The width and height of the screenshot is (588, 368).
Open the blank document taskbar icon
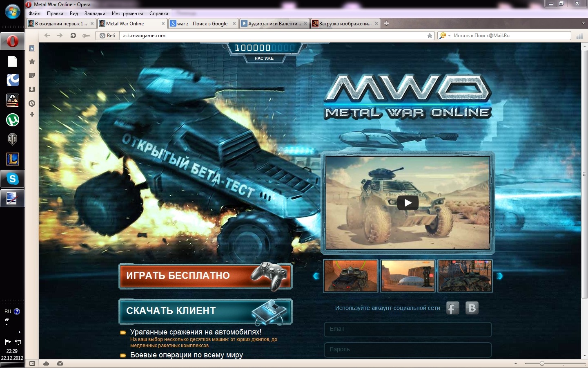point(12,61)
